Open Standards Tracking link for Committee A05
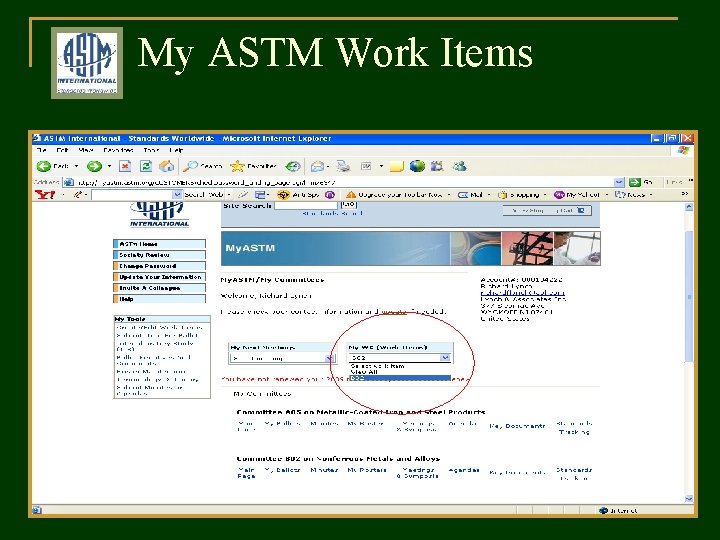720x540 pixels. [574, 428]
